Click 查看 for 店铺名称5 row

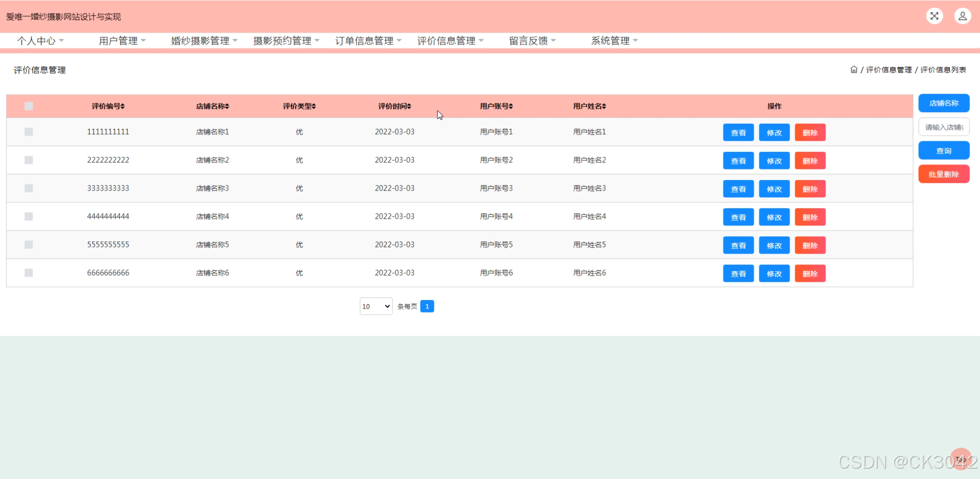(738, 245)
